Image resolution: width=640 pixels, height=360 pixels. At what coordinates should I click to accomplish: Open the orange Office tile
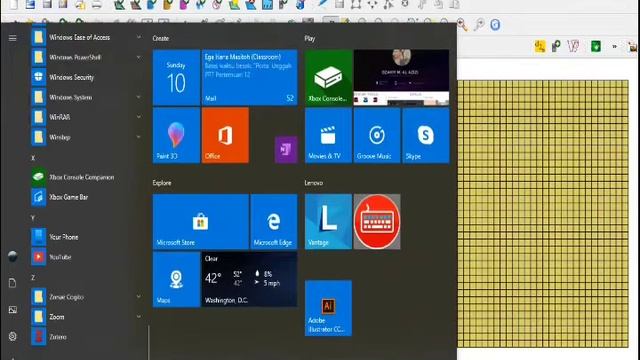click(225, 136)
